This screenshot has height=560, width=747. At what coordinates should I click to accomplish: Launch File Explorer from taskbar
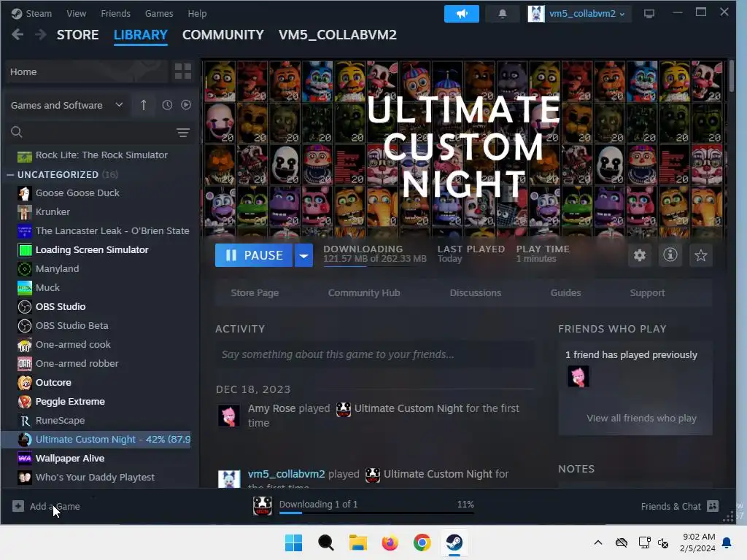tap(357, 542)
